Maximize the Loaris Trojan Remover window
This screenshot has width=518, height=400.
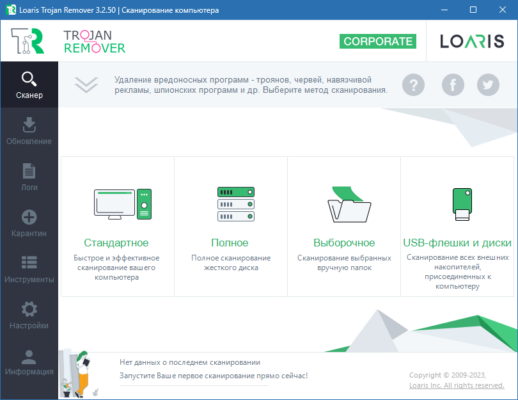[473, 10]
